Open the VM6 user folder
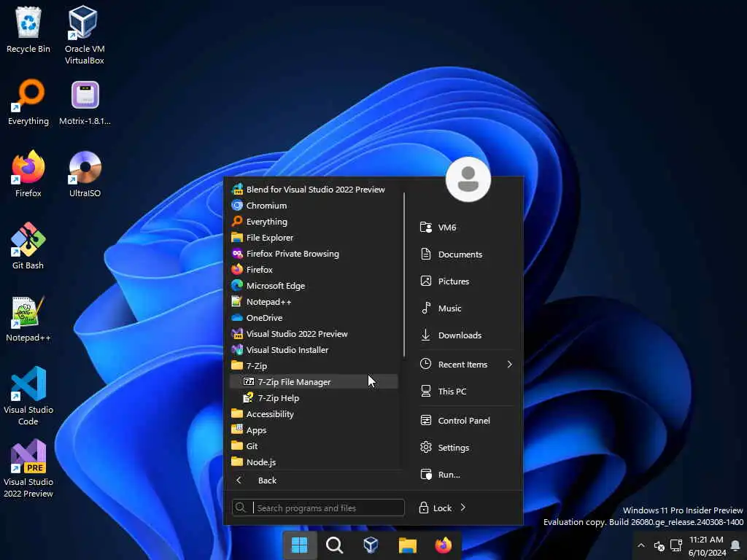 (x=466, y=227)
